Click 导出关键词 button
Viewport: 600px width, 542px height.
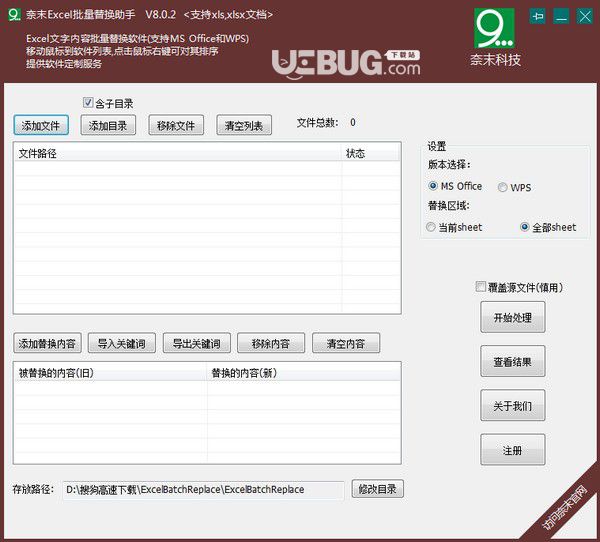(197, 343)
